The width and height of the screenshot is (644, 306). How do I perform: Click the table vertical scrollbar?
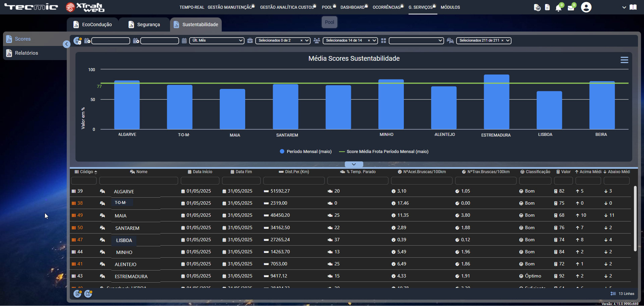tap(635, 219)
